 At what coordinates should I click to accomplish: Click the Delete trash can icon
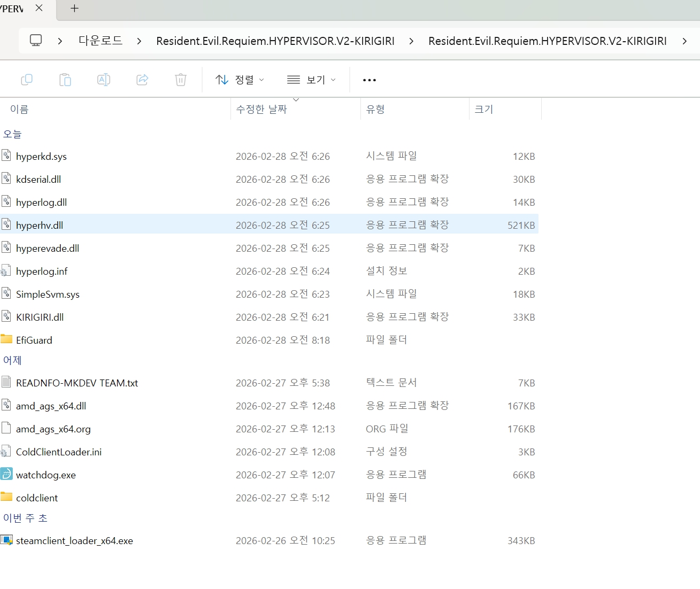click(181, 80)
